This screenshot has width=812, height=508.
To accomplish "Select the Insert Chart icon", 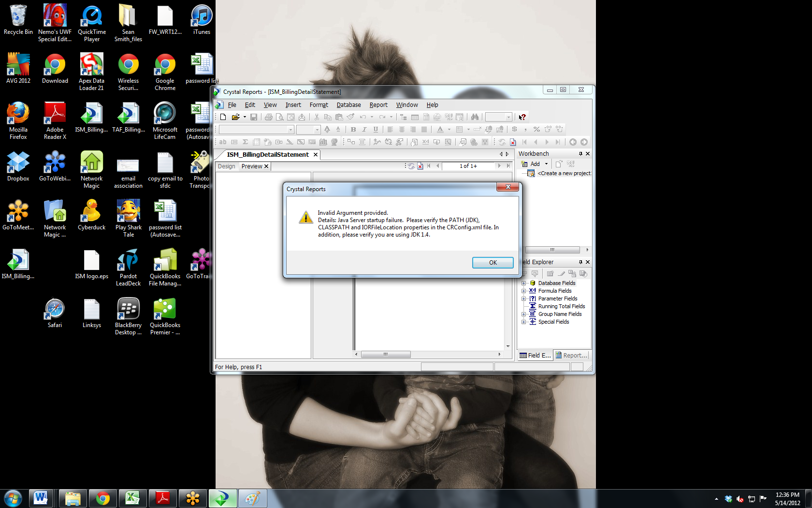I will click(x=323, y=142).
